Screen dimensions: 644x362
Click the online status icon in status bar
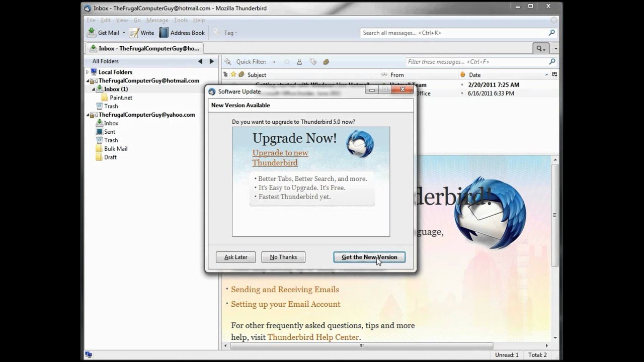[x=89, y=355]
